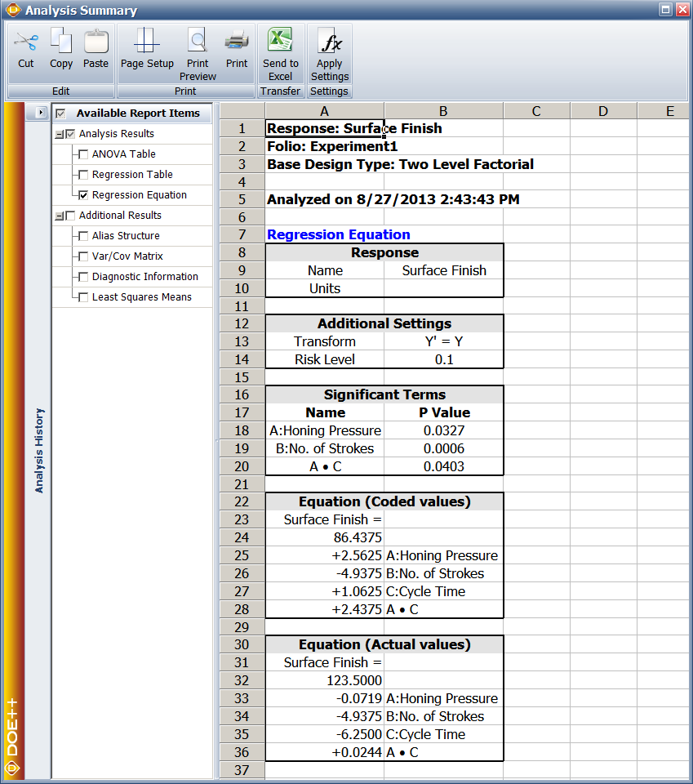Enable the ANOVA Table checkbox
Viewport: 693px width, 784px height.
tap(83, 154)
